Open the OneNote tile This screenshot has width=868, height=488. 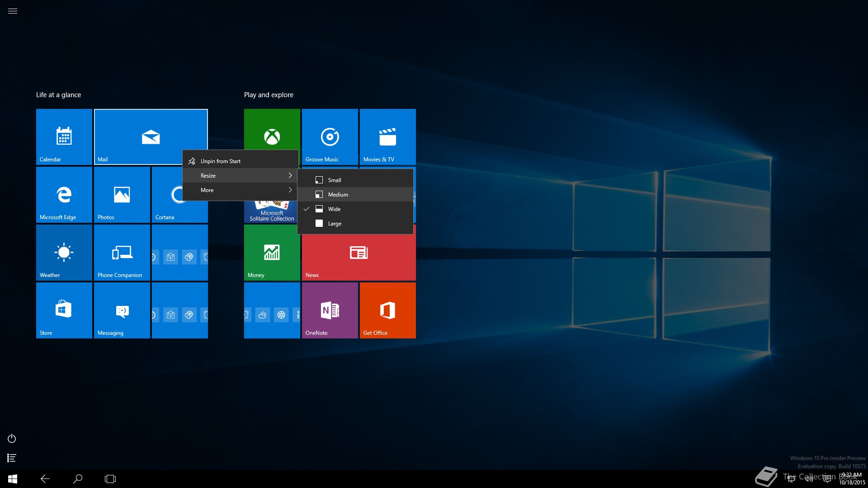click(330, 310)
